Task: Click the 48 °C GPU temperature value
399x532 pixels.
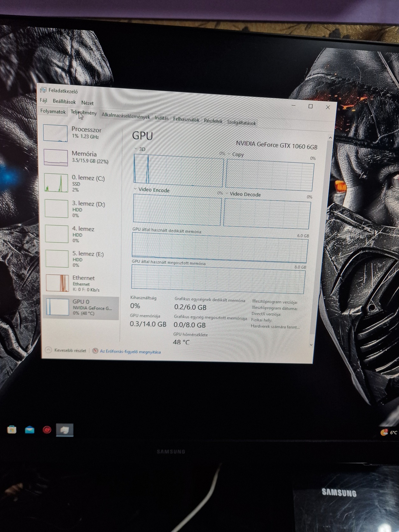Action: (x=181, y=342)
